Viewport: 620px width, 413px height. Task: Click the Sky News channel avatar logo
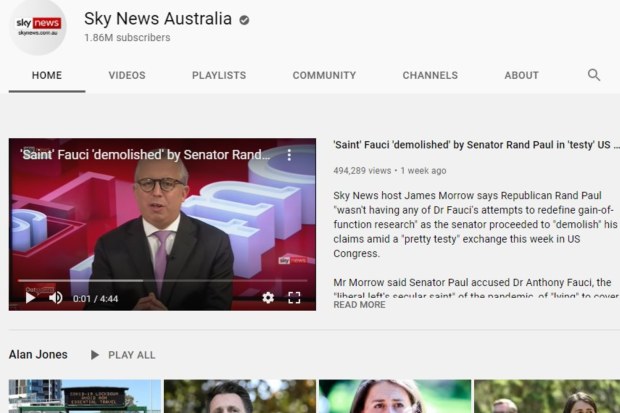tap(38, 27)
